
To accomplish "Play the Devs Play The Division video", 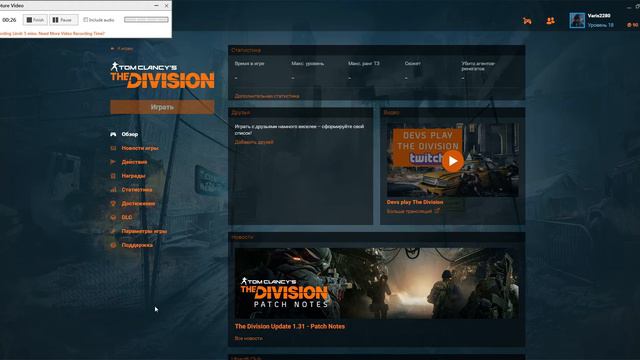I will (453, 161).
